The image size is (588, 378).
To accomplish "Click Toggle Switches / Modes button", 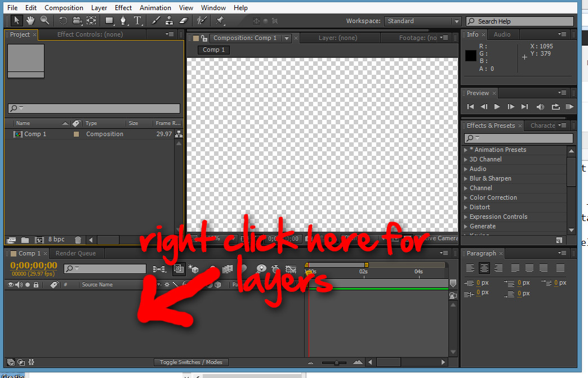I will [191, 362].
